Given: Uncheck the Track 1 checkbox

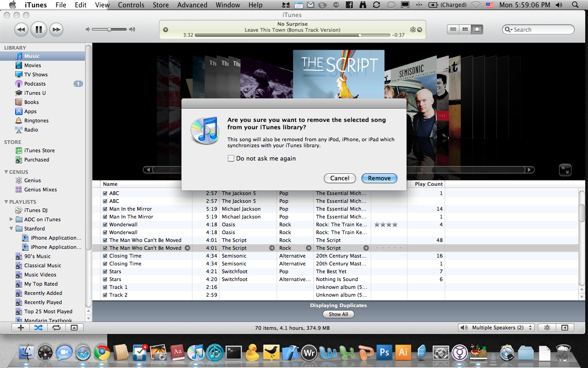Looking at the screenshot, I should point(105,287).
